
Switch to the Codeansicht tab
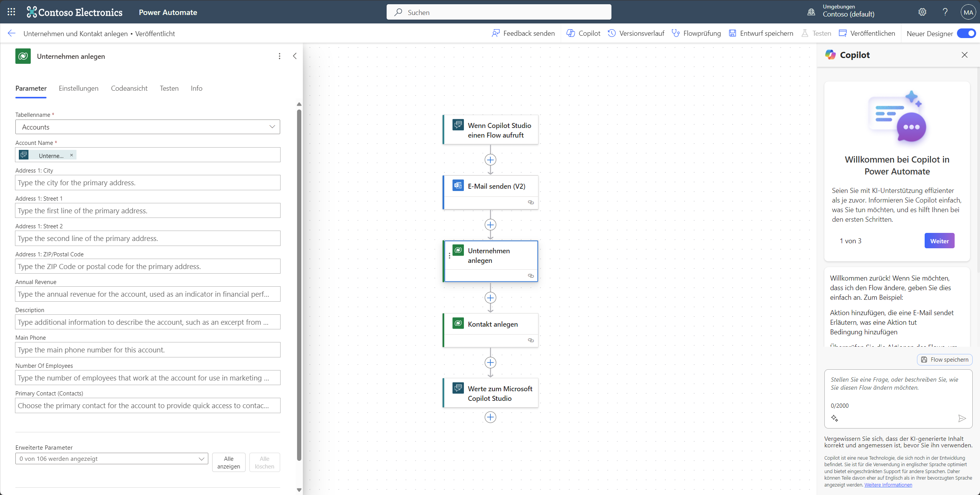[x=129, y=88]
